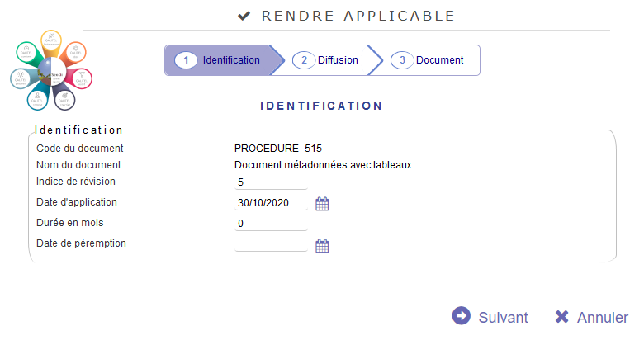644x345 pixels.
Task: Click the yellow petal of the logo
Action: 51,43
